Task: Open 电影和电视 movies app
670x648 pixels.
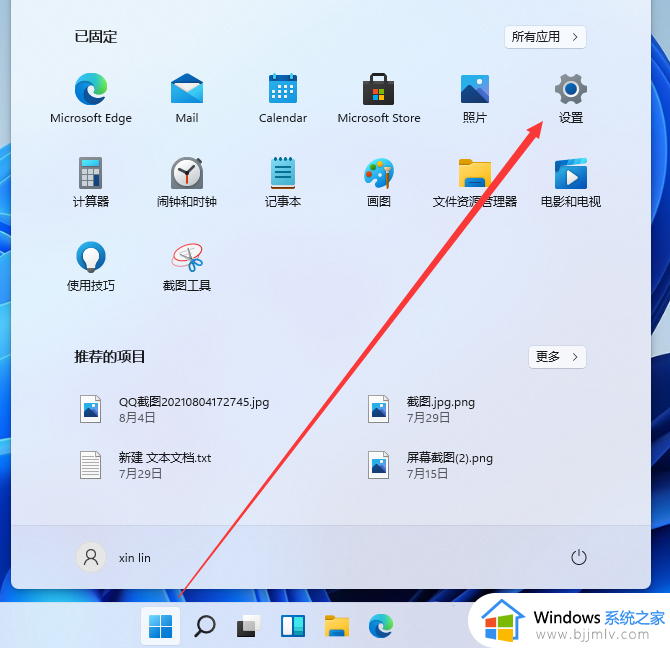Action: click(571, 182)
